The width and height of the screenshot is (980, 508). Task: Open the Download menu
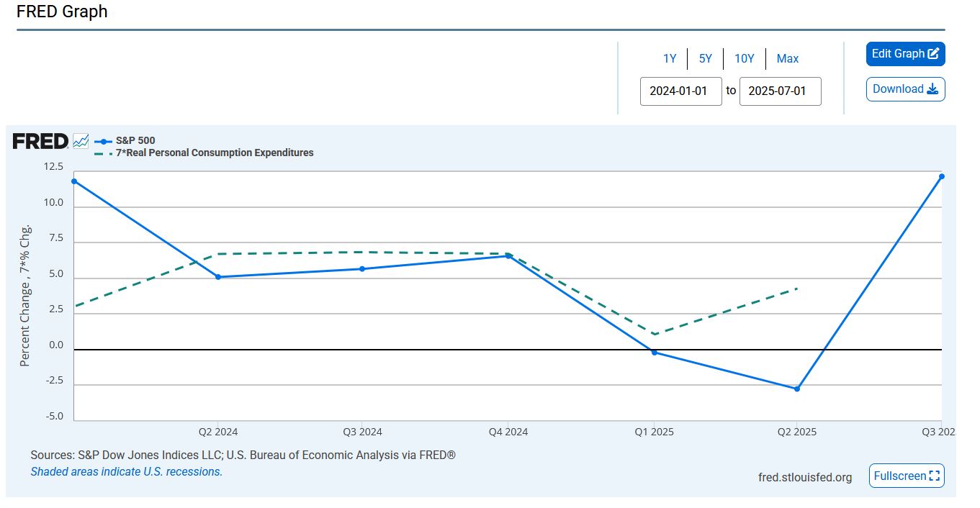click(x=905, y=89)
